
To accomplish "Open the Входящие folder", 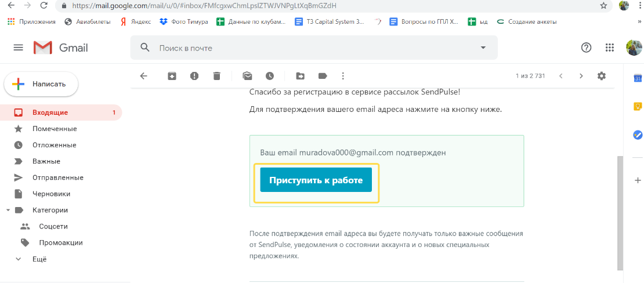I will click(50, 113).
